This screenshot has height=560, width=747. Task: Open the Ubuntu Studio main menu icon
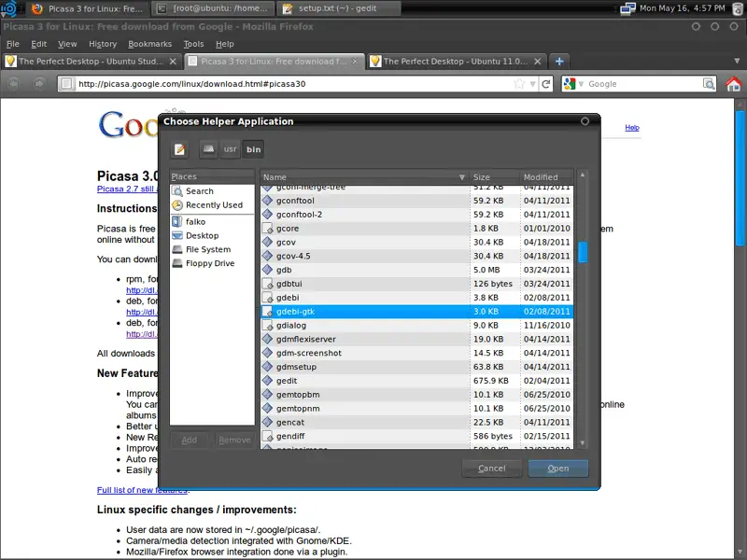8,8
